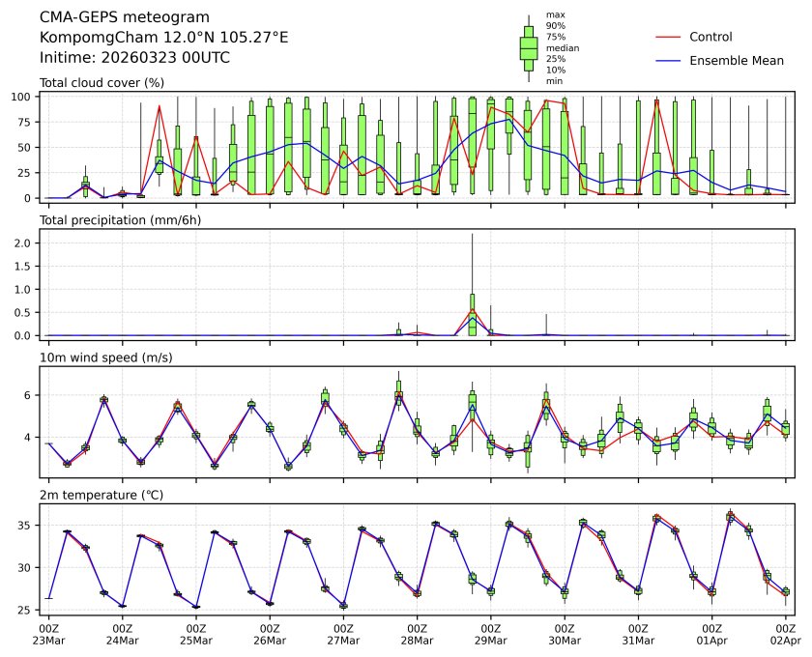This screenshot has height=657, width=812.
Task: Click the KompomgCham location coordinates text
Action: pos(163,38)
